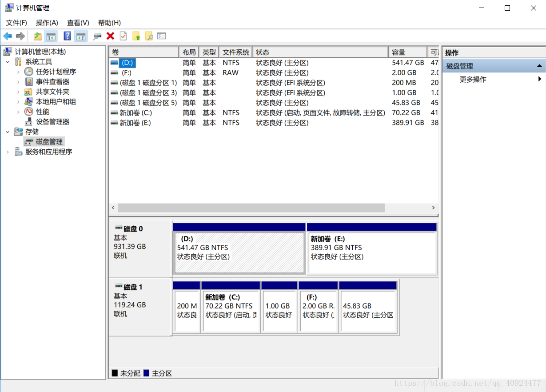Click the blue Back arrow in toolbar
This screenshot has width=546, height=392.
(x=8, y=36)
